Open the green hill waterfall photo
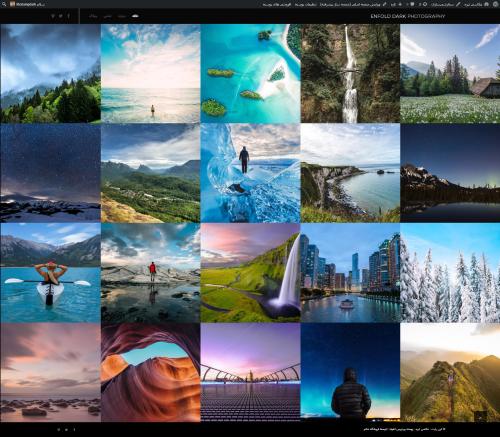Image resolution: width=500 pixels, height=437 pixels. (x=250, y=273)
